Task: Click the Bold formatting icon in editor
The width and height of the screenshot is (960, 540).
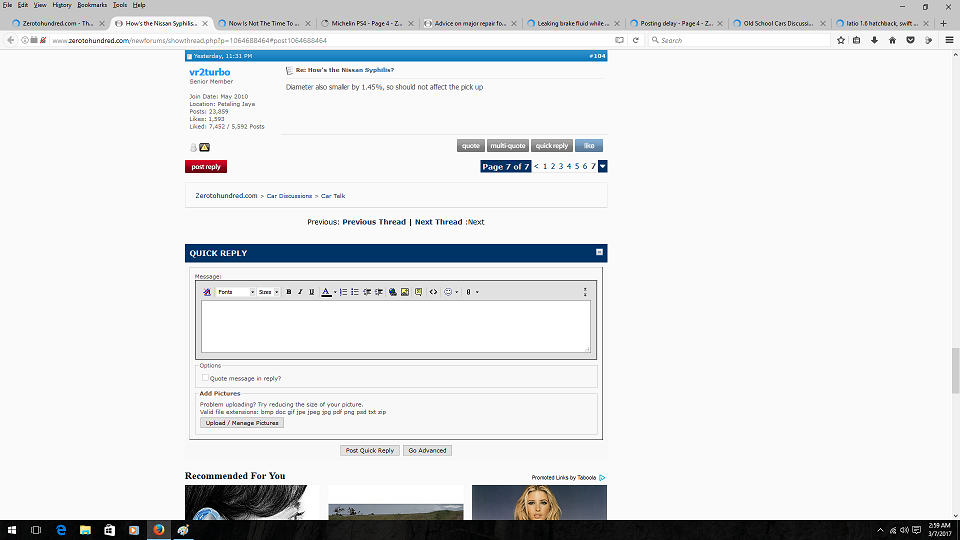Action: (x=289, y=292)
